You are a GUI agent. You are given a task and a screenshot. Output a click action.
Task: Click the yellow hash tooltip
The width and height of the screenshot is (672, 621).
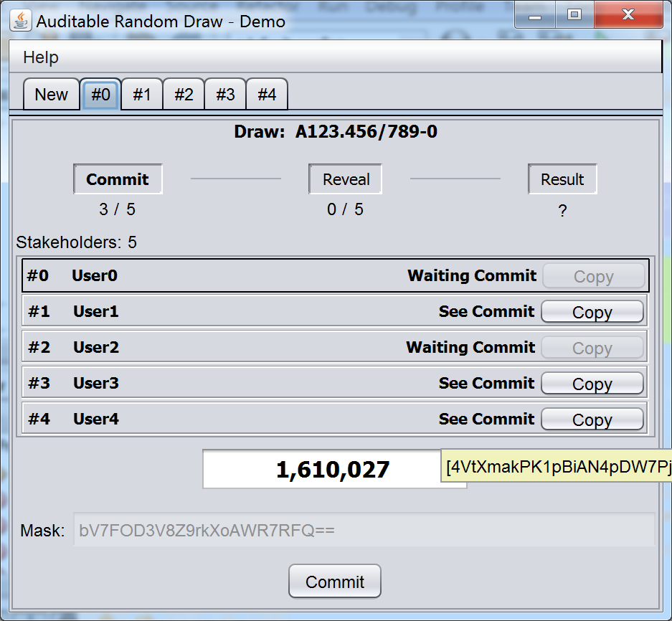[x=557, y=466]
